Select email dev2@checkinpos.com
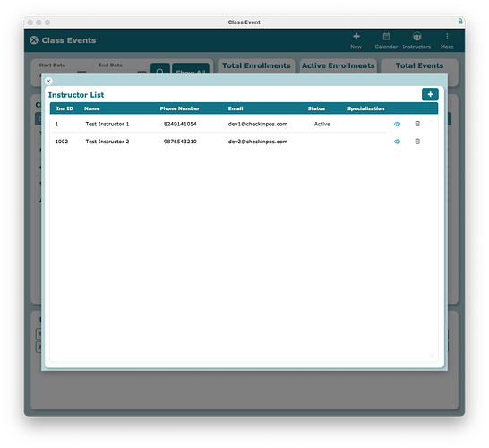Viewport: 489px width, 448px height. pyautogui.click(x=258, y=142)
